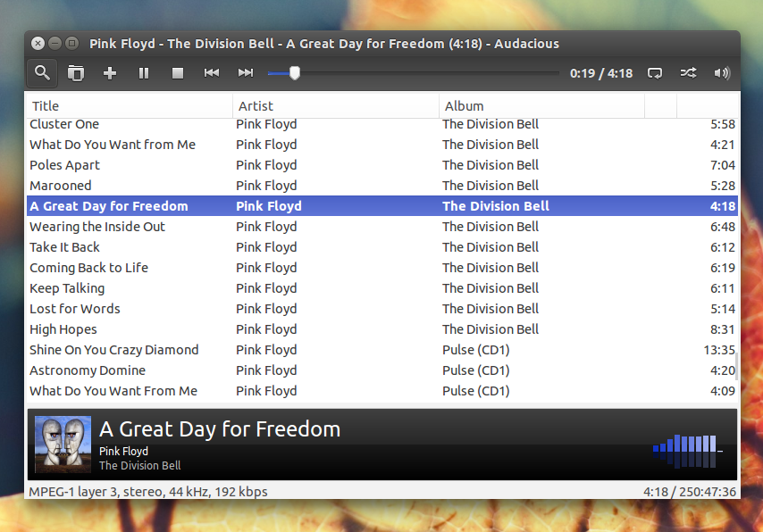Toggle shuffle mode

[x=688, y=73]
